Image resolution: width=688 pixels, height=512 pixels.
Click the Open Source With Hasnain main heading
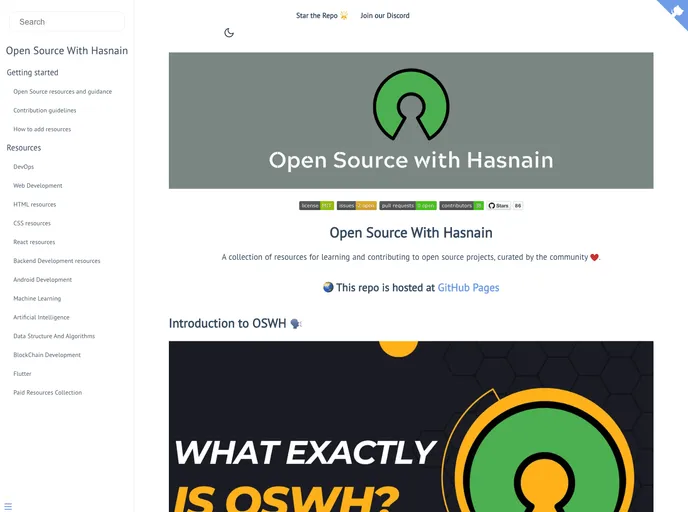(411, 233)
